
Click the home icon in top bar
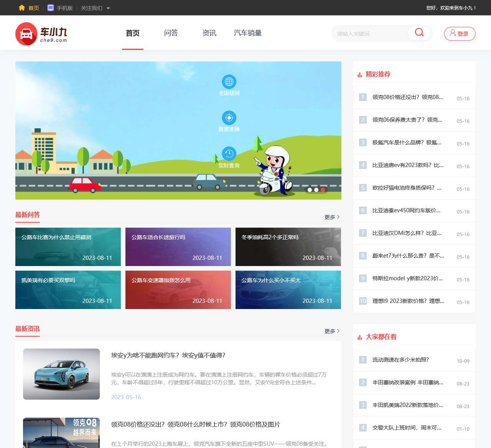tap(22, 8)
